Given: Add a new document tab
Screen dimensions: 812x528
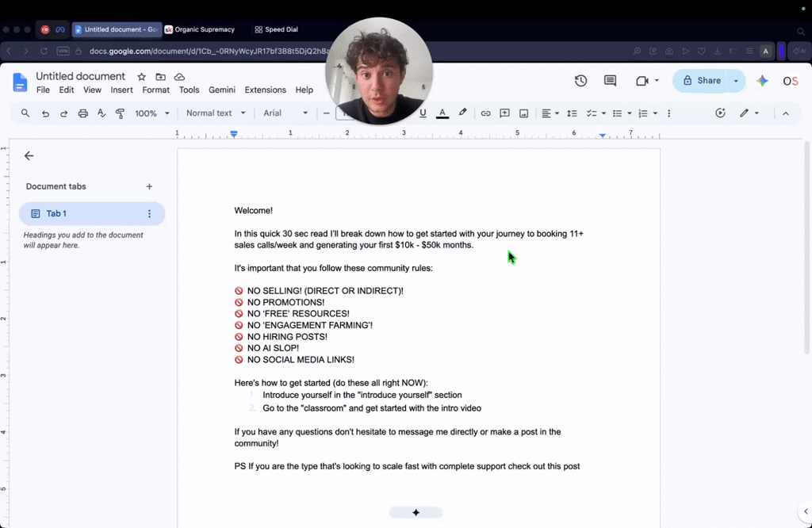Looking at the screenshot, I should point(149,186).
